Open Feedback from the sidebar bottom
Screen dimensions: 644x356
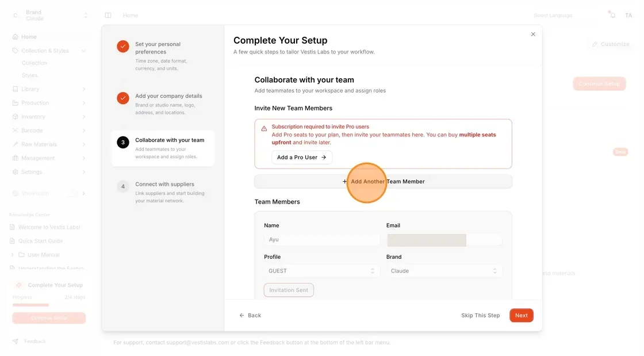29,341
